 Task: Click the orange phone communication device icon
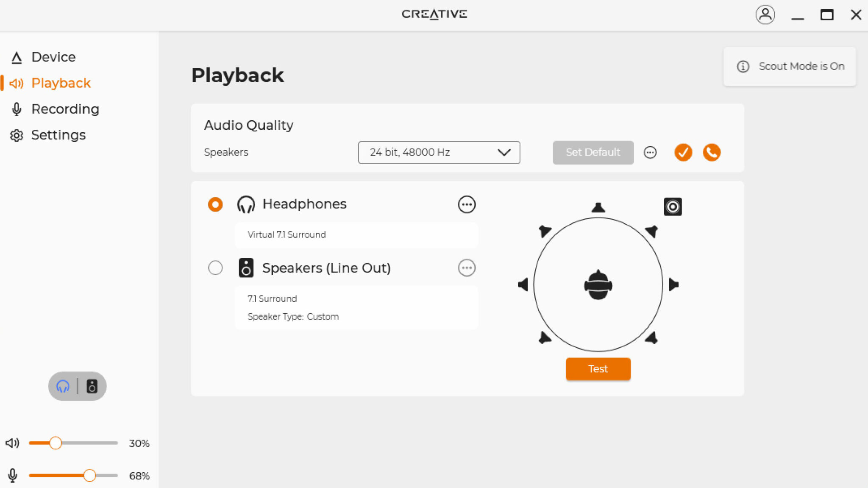[712, 152]
